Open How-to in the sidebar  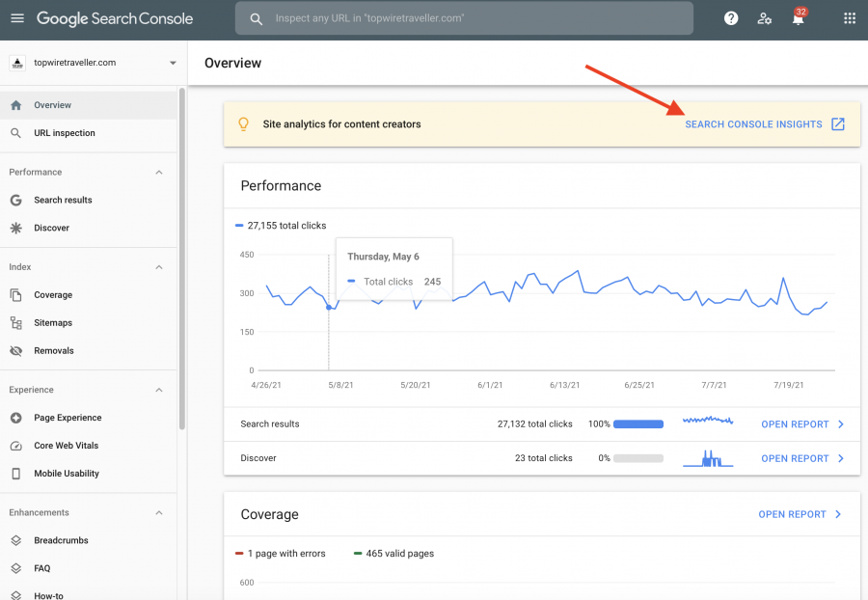pyautogui.click(x=89, y=592)
